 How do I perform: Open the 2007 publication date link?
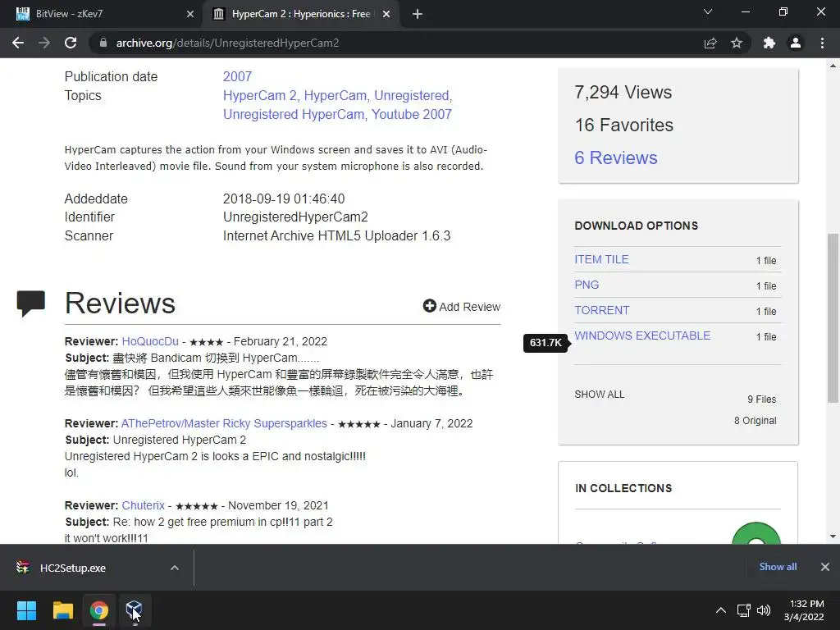pos(237,76)
